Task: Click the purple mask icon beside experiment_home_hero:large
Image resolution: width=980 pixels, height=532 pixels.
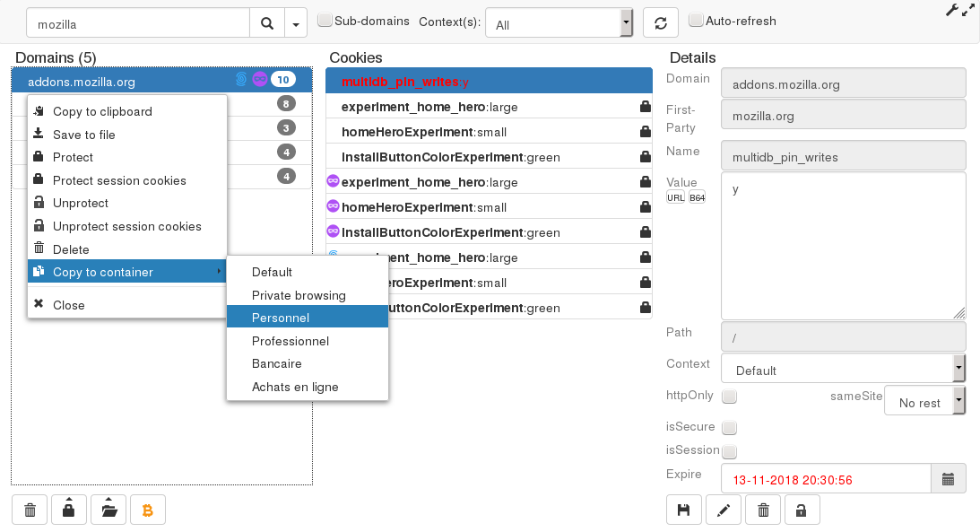Action: [334, 181]
